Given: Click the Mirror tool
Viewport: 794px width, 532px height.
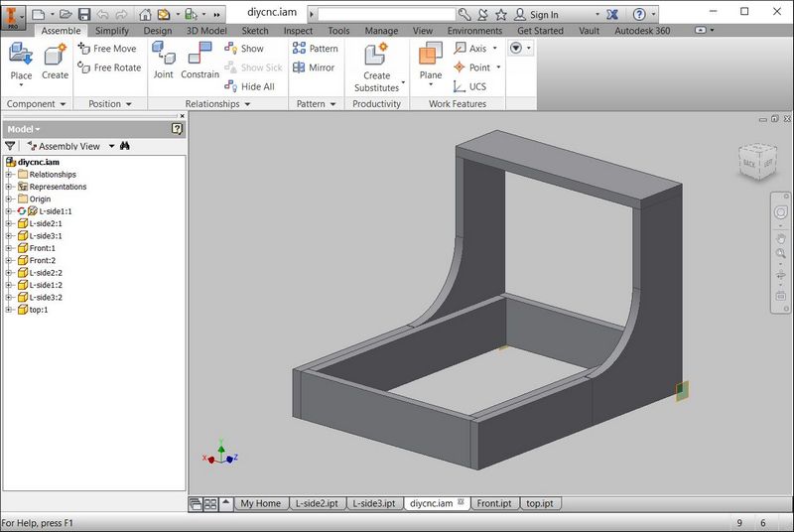Looking at the screenshot, I should pyautogui.click(x=314, y=67).
